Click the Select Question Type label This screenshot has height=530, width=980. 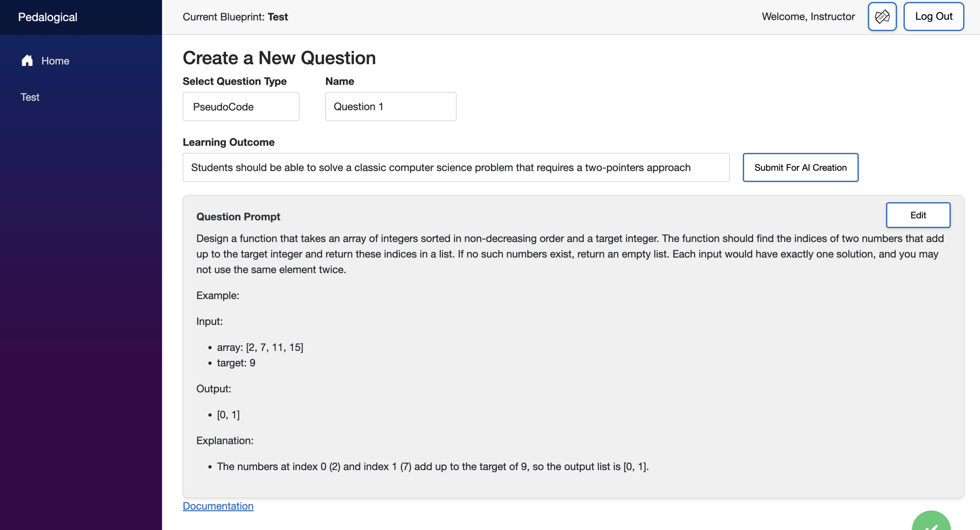tap(234, 81)
